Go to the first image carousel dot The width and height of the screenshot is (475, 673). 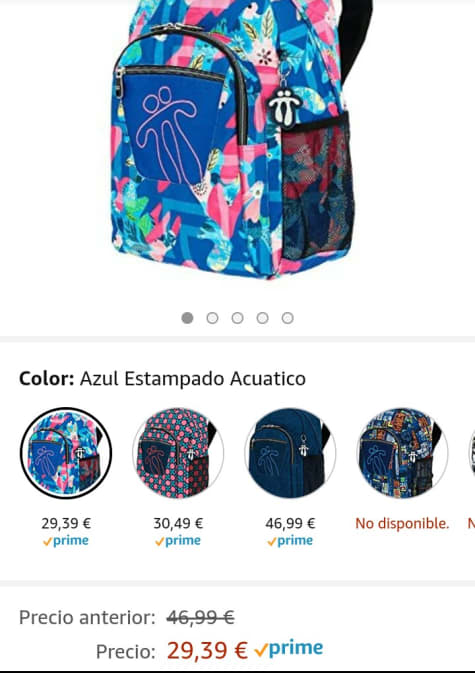187,318
